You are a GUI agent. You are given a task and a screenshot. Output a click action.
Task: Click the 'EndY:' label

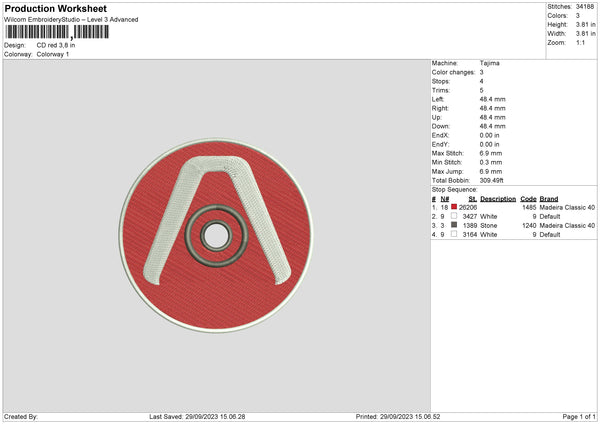pos(440,144)
